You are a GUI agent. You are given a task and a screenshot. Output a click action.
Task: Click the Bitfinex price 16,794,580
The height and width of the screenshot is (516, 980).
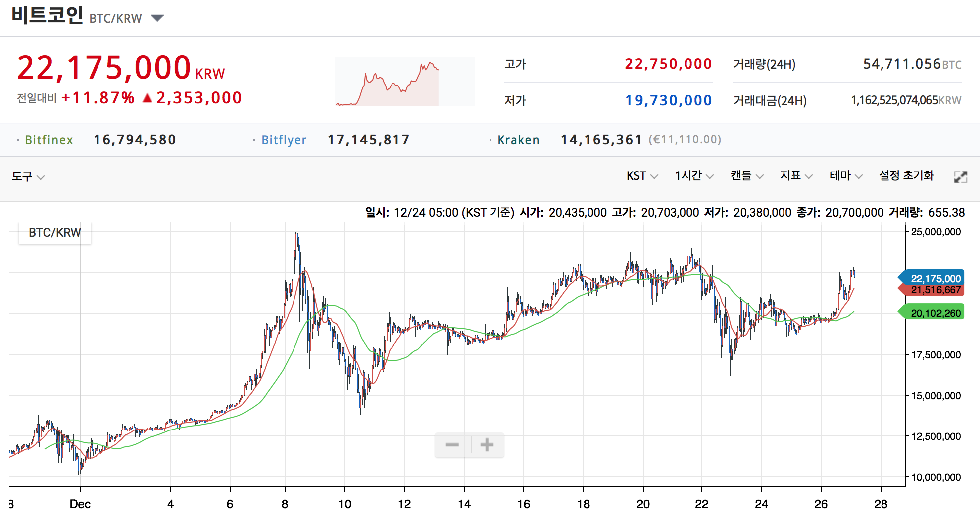(135, 140)
